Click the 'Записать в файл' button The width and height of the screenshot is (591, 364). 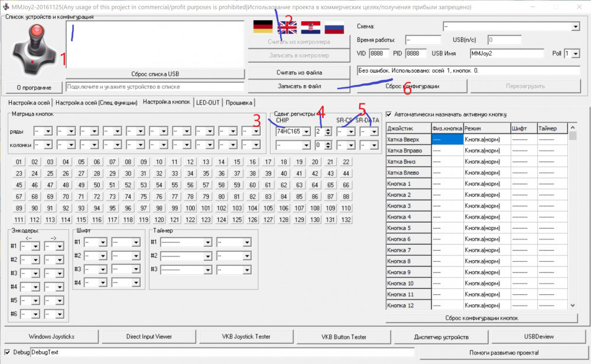click(x=299, y=86)
